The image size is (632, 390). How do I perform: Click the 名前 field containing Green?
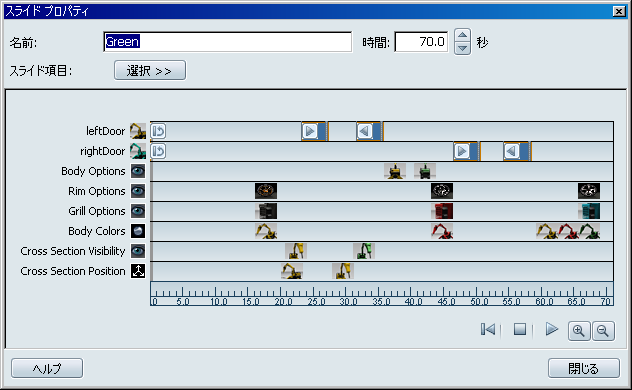point(227,41)
